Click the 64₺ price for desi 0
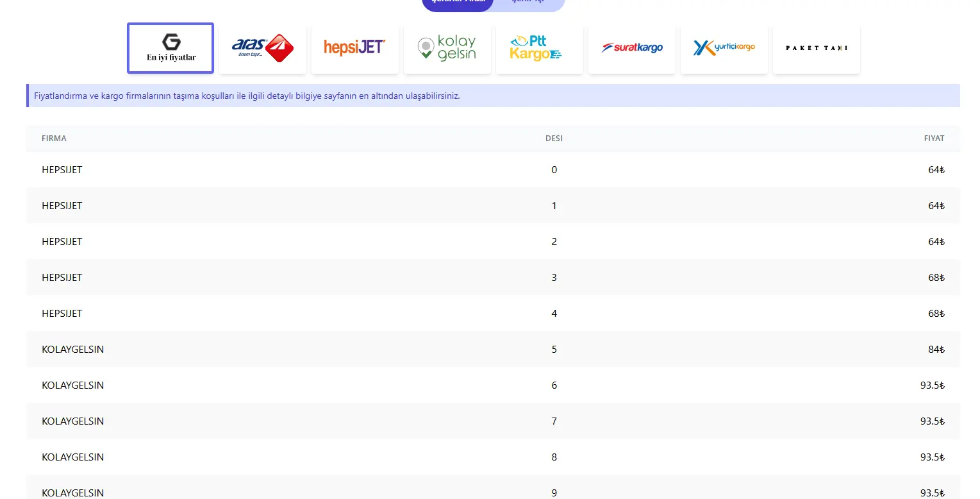 click(x=936, y=170)
